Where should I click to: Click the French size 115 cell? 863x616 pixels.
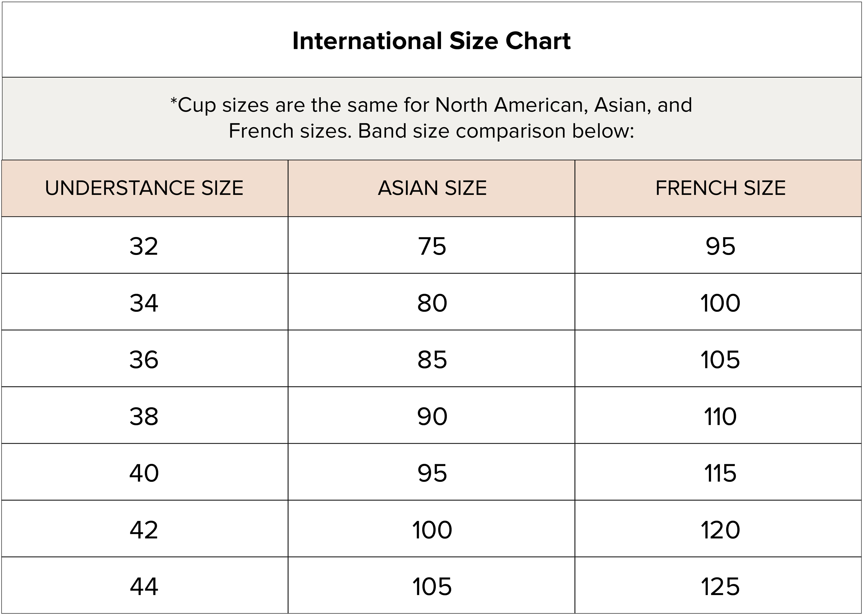coord(718,472)
